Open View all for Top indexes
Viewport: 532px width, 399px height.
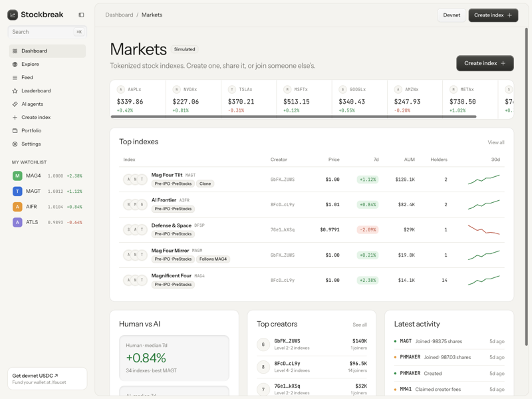tap(496, 142)
